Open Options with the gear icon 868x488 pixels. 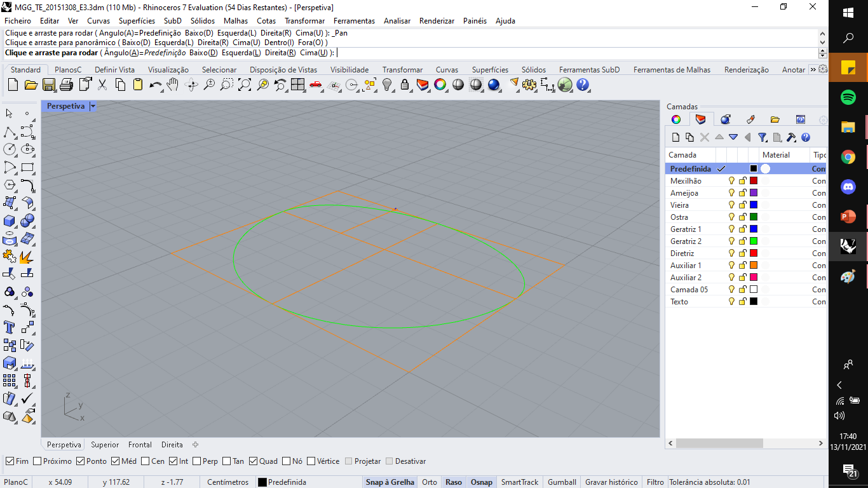pyautogui.click(x=529, y=85)
